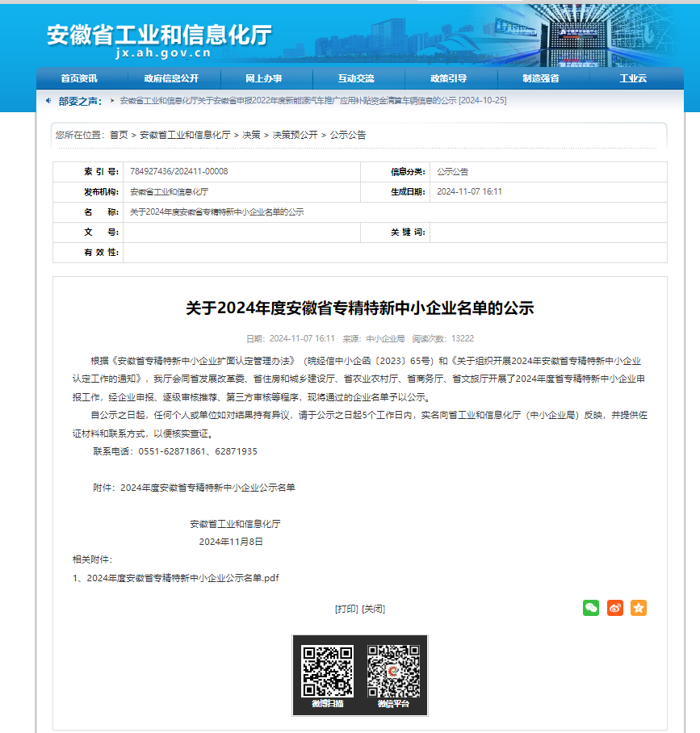The height and width of the screenshot is (733, 700).
Task: Share the article via the green WeChat icon
Action: coord(591,608)
